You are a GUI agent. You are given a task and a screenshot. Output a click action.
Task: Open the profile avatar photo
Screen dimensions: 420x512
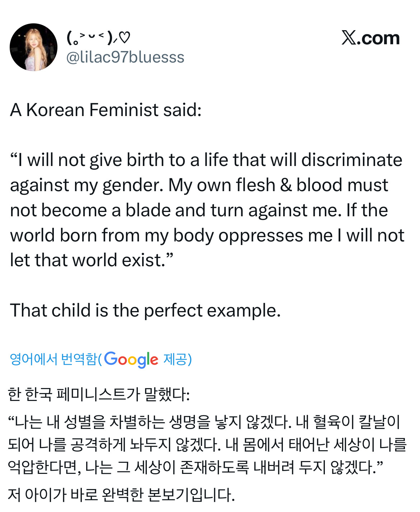(x=33, y=47)
